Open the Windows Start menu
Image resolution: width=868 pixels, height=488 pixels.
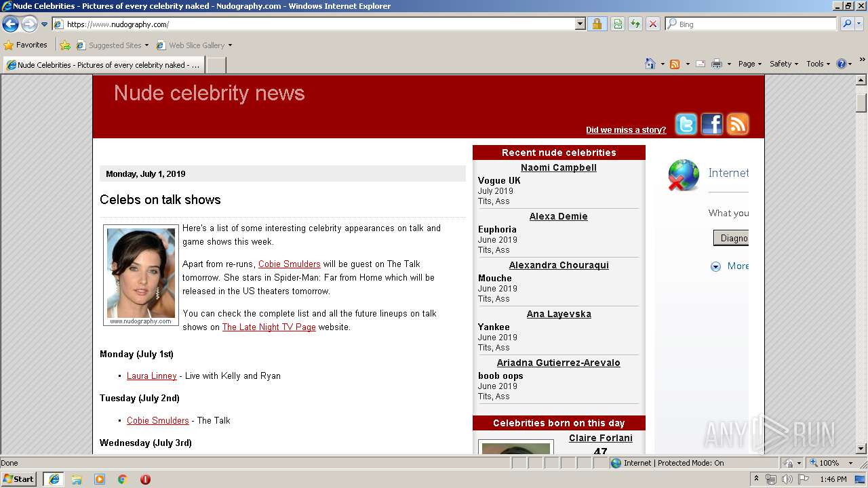point(19,479)
